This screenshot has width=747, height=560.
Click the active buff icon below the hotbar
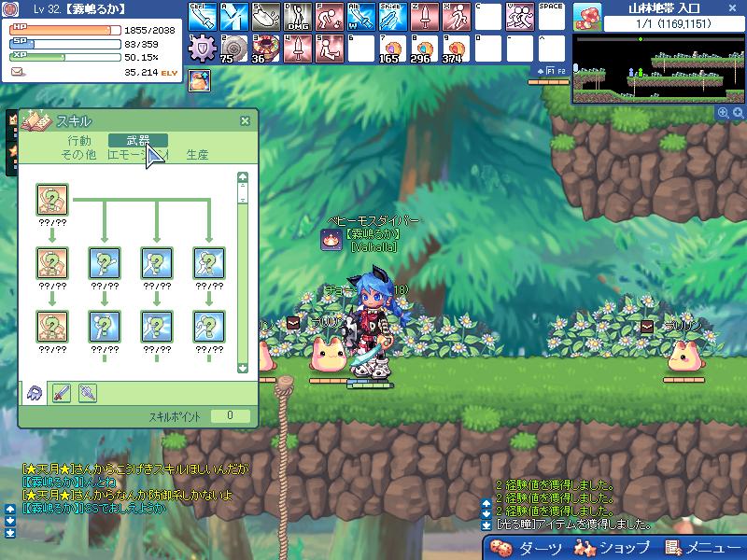(200, 80)
